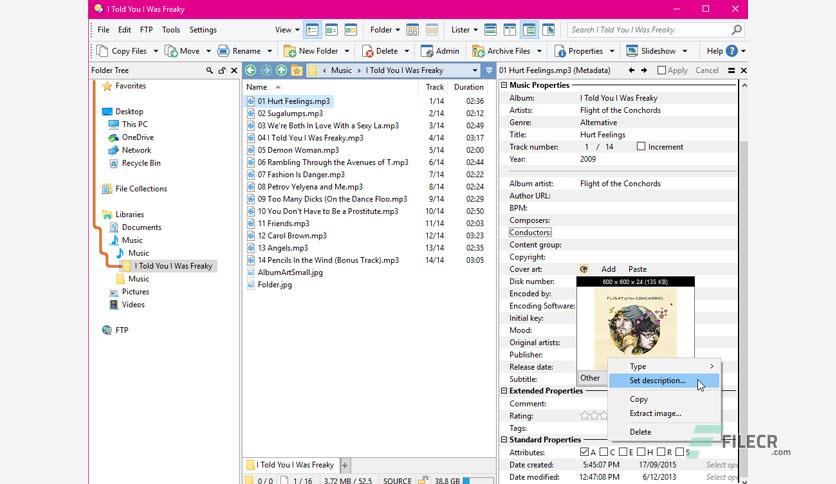This screenshot has height=484, width=836.
Task: Click the Copy Files toolbar button
Action: pyautogui.click(x=122, y=51)
